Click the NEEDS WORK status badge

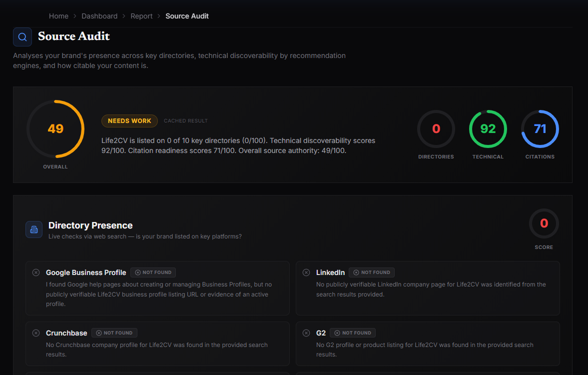pos(129,121)
